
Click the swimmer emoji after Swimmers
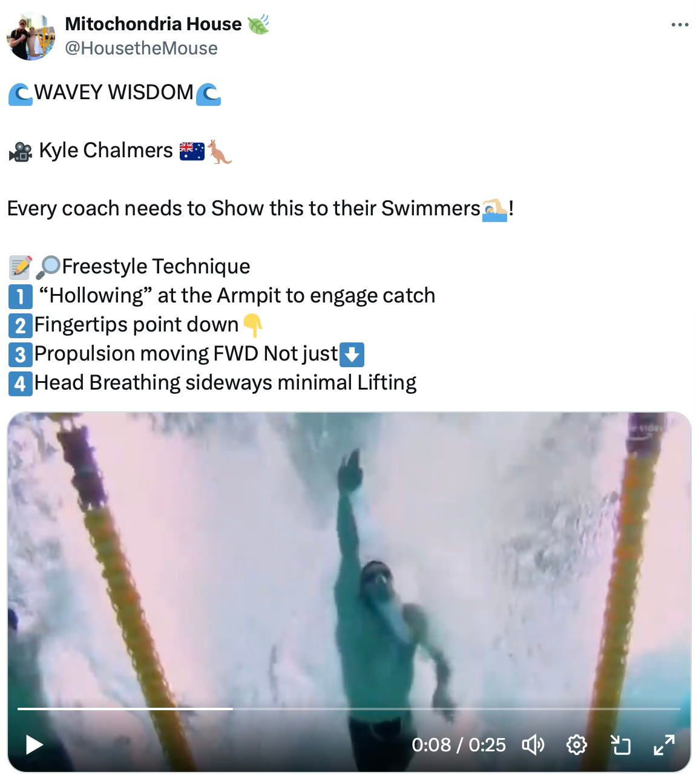click(494, 209)
